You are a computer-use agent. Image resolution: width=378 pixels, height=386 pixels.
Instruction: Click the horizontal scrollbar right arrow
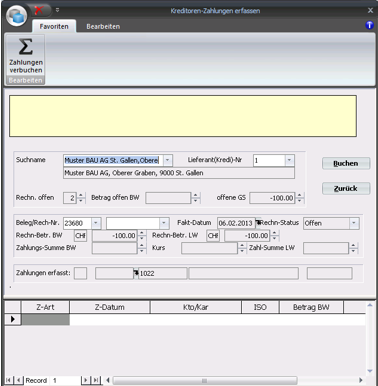coord(360,380)
